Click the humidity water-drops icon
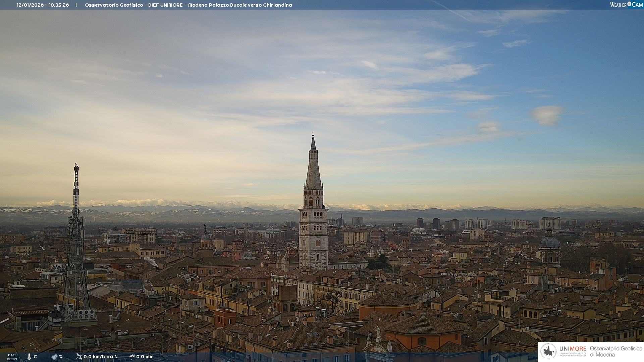644x362 pixels. [x=54, y=357]
